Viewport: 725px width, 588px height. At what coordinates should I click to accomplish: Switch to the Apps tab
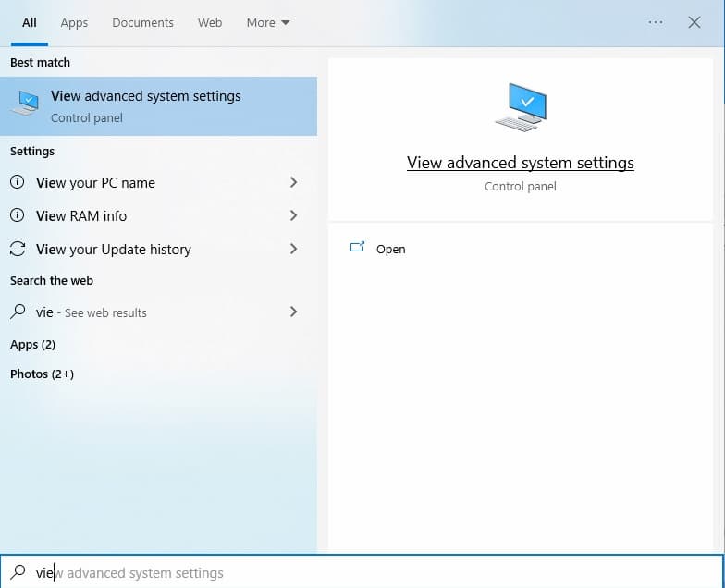pos(74,22)
